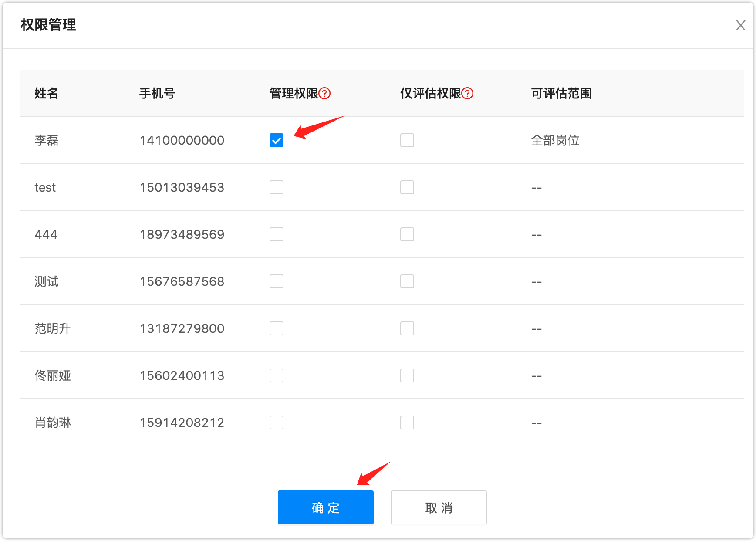Confirm with the 确定 button

pyautogui.click(x=326, y=507)
